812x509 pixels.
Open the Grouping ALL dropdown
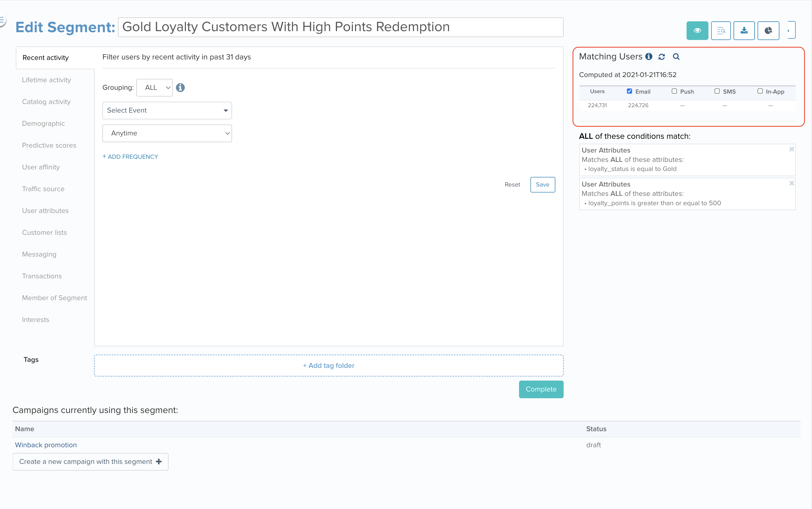pos(154,87)
